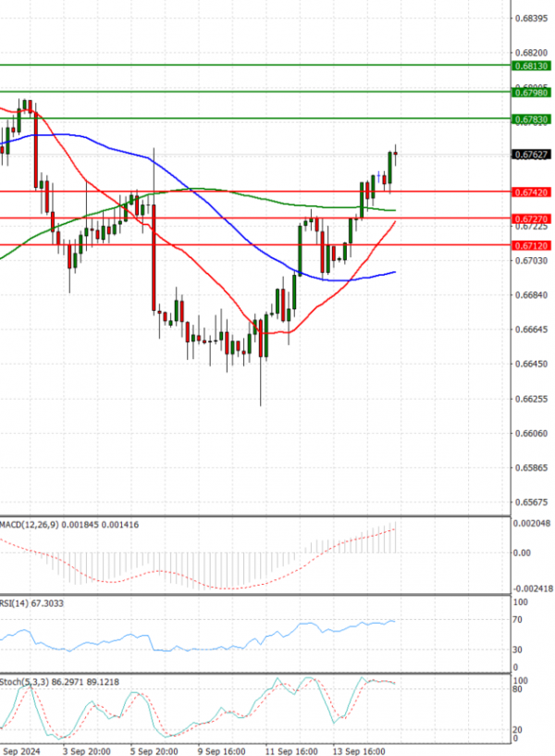Click the 13 Sep 16:00 time label
This screenshot has width=555, height=756.
(359, 751)
